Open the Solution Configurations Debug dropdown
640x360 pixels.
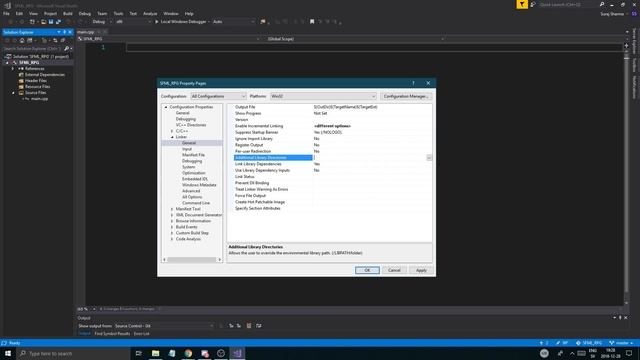(x=102, y=22)
